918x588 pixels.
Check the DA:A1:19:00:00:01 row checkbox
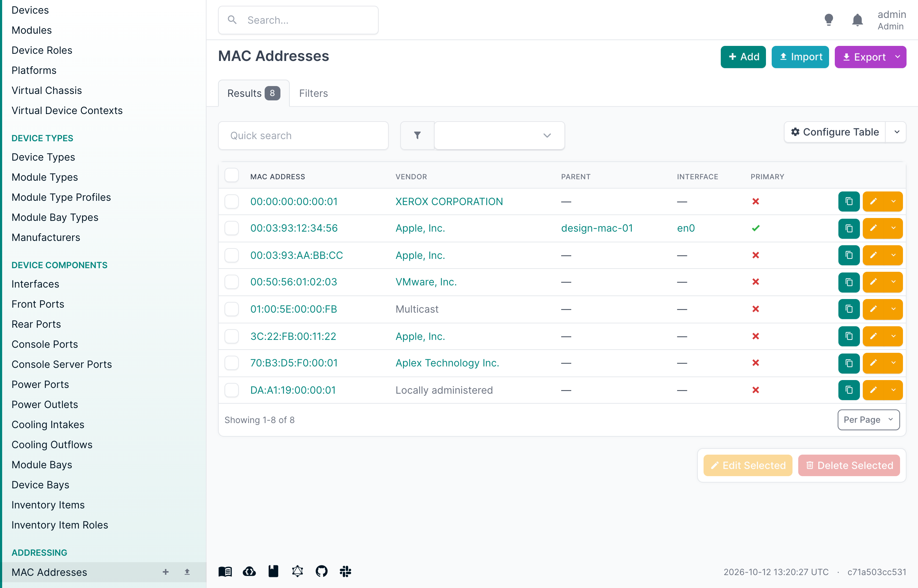tap(231, 390)
